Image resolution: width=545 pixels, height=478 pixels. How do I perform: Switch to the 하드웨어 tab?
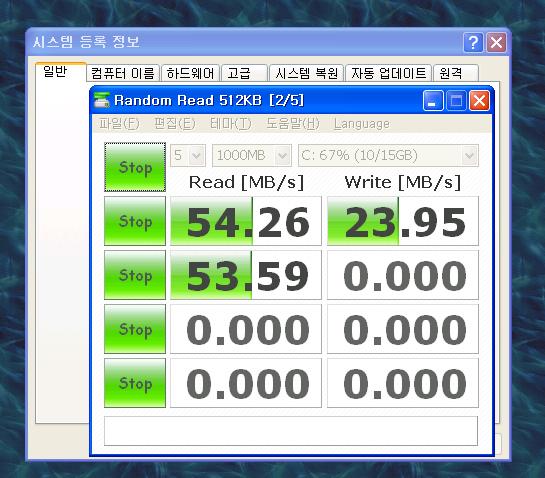tap(190, 73)
